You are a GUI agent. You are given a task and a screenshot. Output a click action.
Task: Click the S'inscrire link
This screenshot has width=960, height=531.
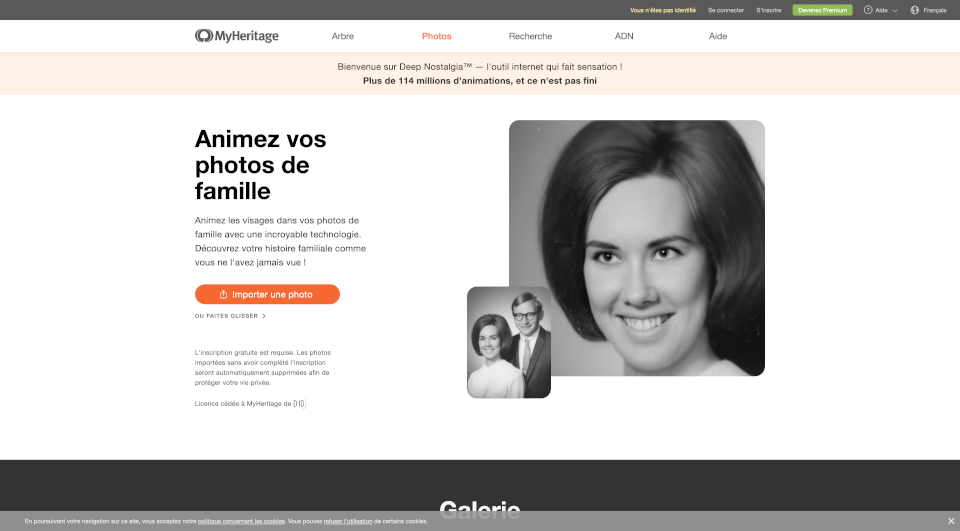pos(768,10)
